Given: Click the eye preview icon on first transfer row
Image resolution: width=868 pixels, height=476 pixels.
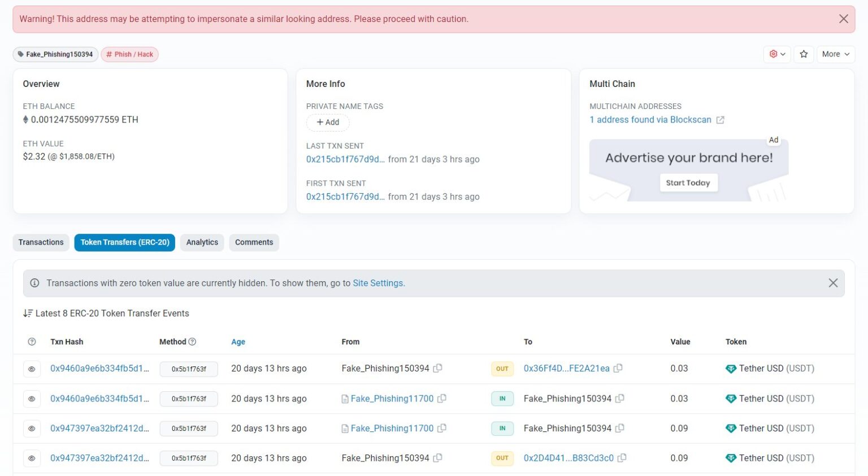Looking at the screenshot, I should point(32,368).
